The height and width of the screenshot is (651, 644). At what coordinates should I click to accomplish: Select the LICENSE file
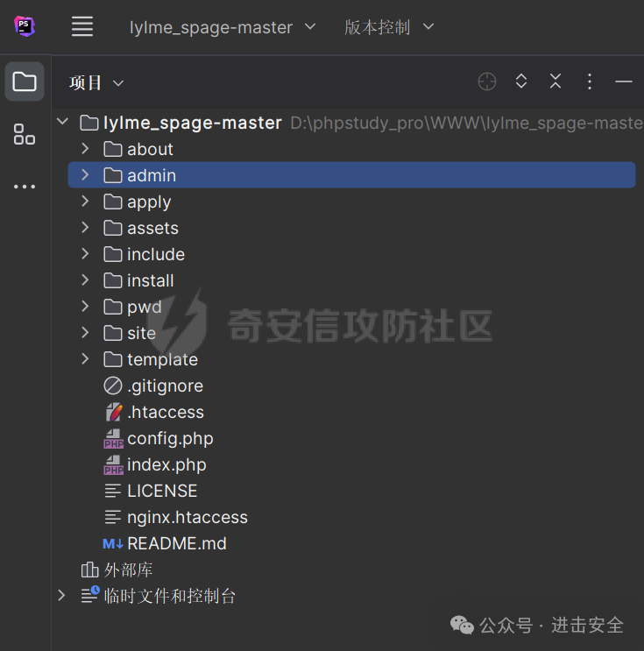click(162, 492)
